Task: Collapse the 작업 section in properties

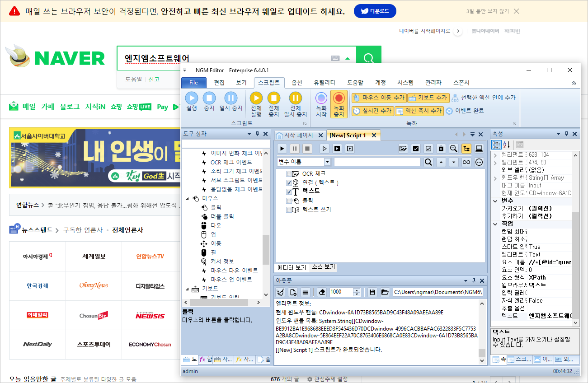Action: pos(495,224)
